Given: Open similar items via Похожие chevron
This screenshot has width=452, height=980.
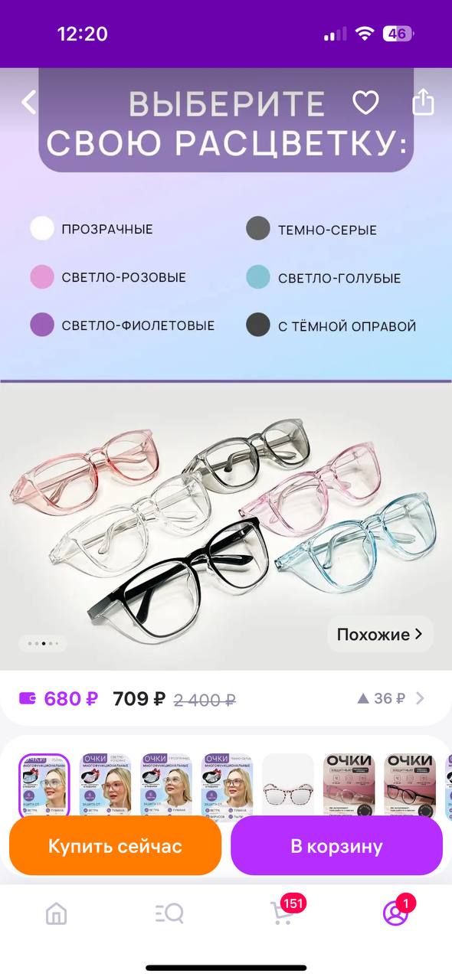Looking at the screenshot, I should (380, 634).
